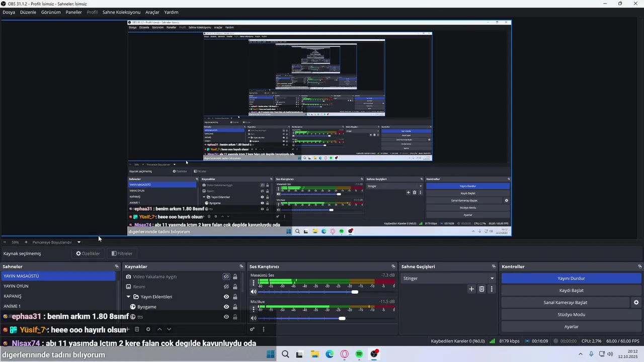
Task: Unlock the Resim source
Action: (235, 287)
